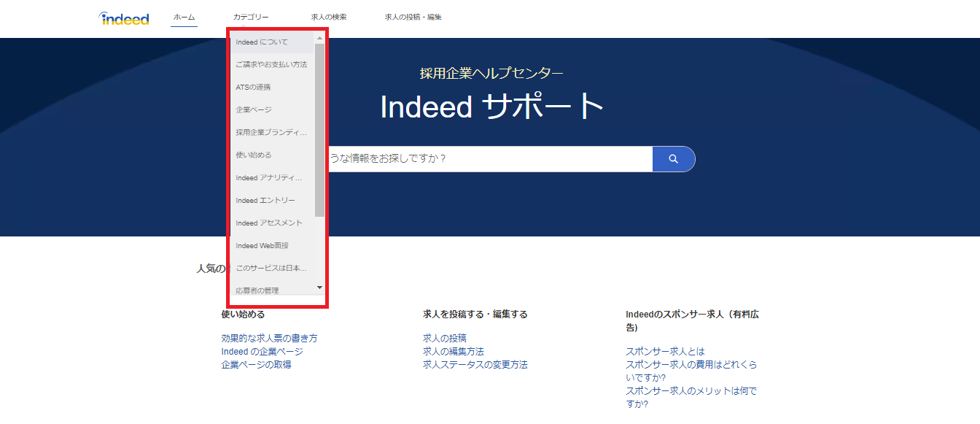Open the カテゴリー menu

[x=251, y=15]
